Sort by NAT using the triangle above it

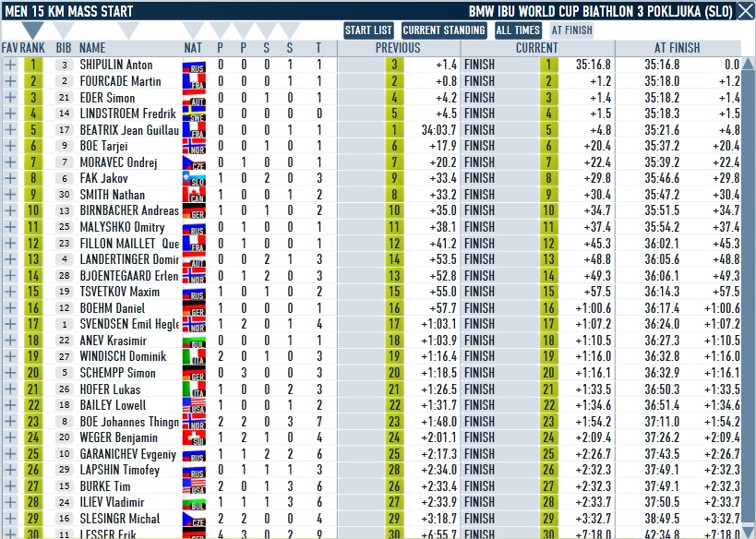click(193, 30)
